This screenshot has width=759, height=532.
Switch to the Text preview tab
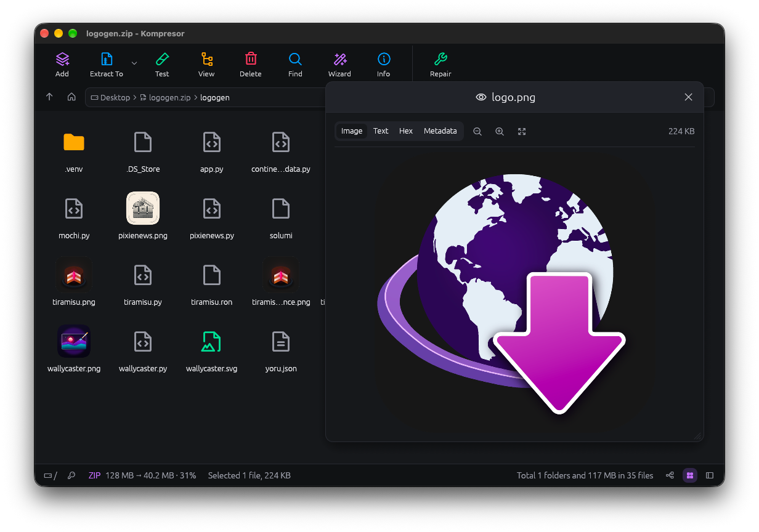click(381, 131)
